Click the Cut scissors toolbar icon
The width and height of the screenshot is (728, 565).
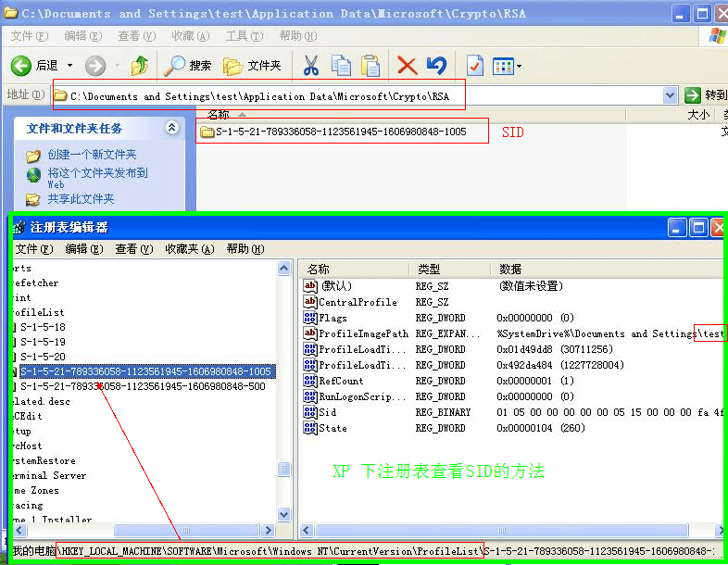(311, 66)
